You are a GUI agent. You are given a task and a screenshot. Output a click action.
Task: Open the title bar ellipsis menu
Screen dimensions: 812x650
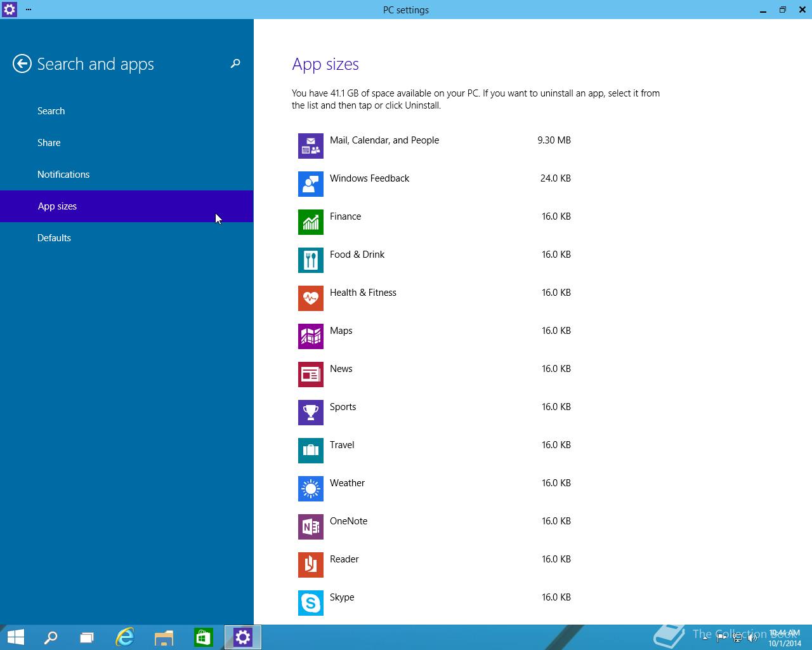29,10
